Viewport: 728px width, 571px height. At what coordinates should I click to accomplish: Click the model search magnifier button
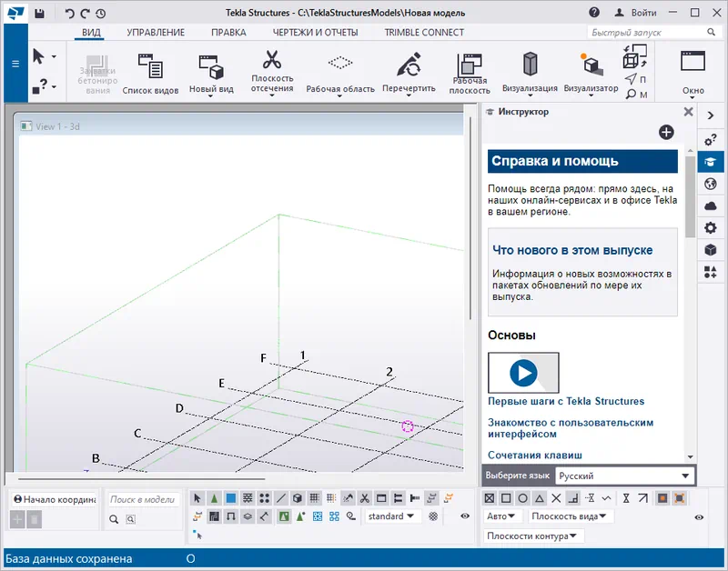[x=114, y=519]
